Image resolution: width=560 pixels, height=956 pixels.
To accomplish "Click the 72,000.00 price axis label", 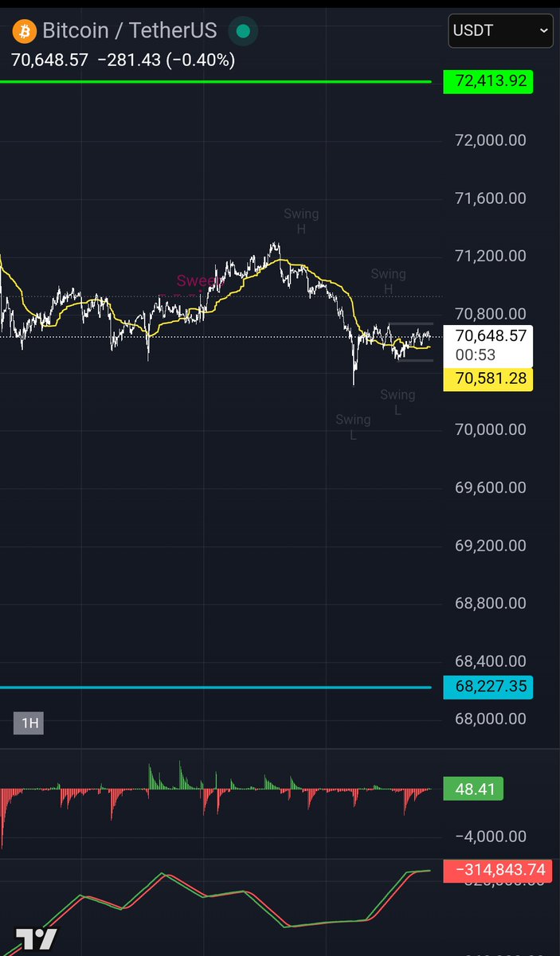I will point(491,140).
